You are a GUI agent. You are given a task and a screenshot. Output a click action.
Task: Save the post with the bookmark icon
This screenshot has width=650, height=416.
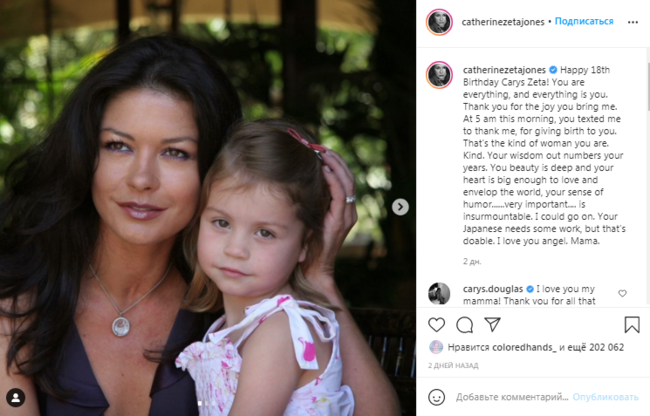[632, 325]
